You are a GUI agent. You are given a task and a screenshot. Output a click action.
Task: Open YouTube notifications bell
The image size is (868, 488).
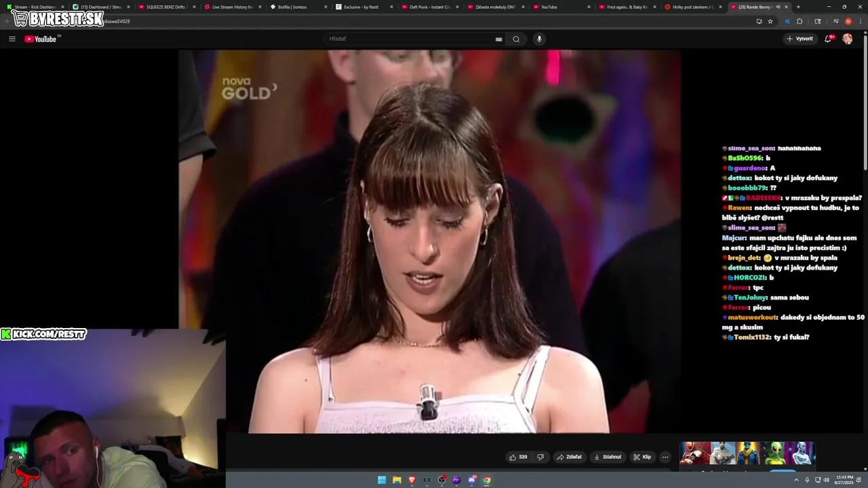pos(828,39)
